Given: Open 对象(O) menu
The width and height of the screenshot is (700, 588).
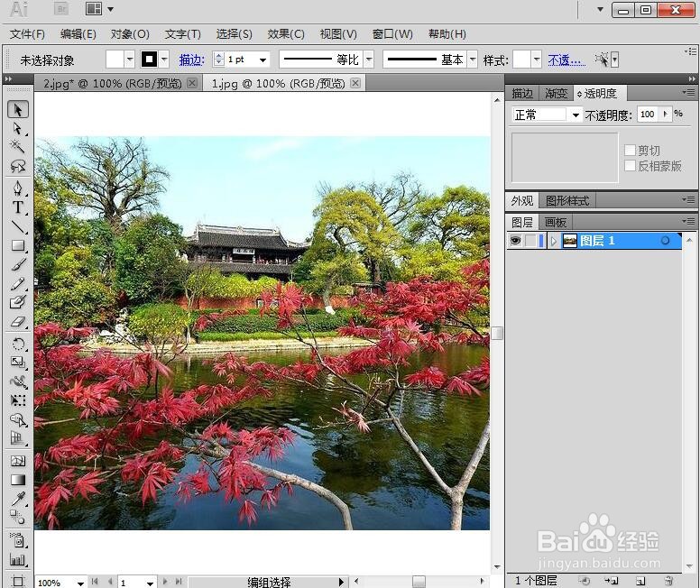Looking at the screenshot, I should click(130, 34).
